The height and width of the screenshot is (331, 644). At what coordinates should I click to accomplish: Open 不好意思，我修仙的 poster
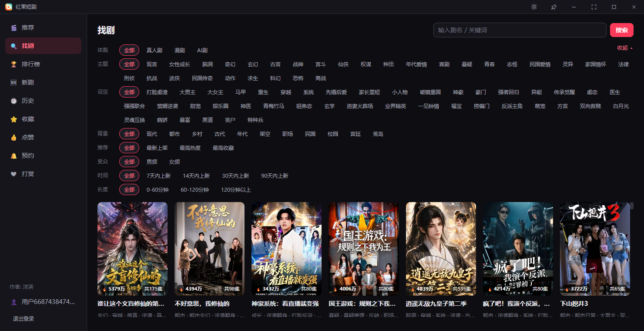(209, 249)
